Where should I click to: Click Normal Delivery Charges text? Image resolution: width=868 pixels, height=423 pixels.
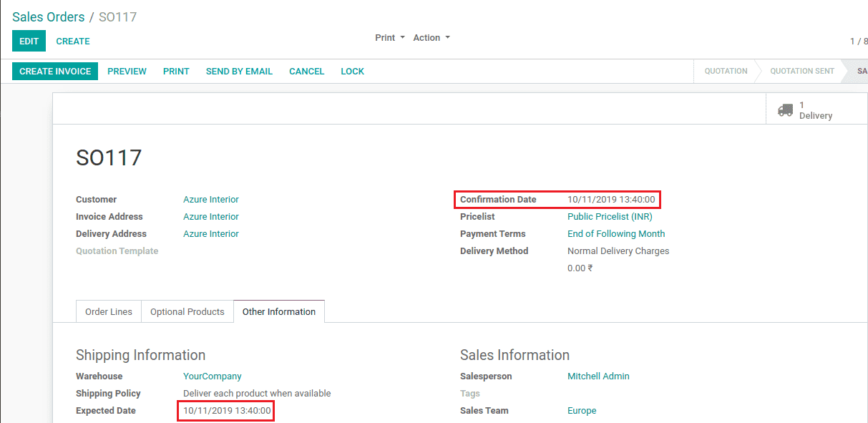(618, 251)
